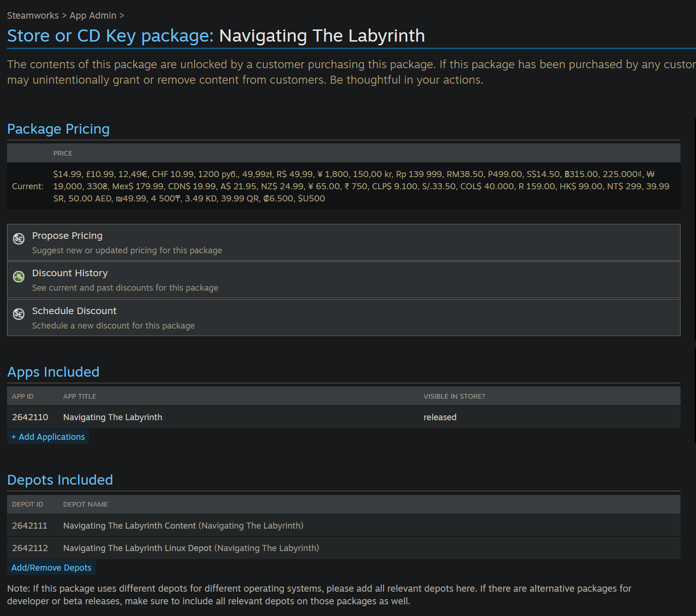This screenshot has height=616, width=696.
Task: Choose the Navigating The Labyrinth Linux Depot row
Action: pos(191,548)
